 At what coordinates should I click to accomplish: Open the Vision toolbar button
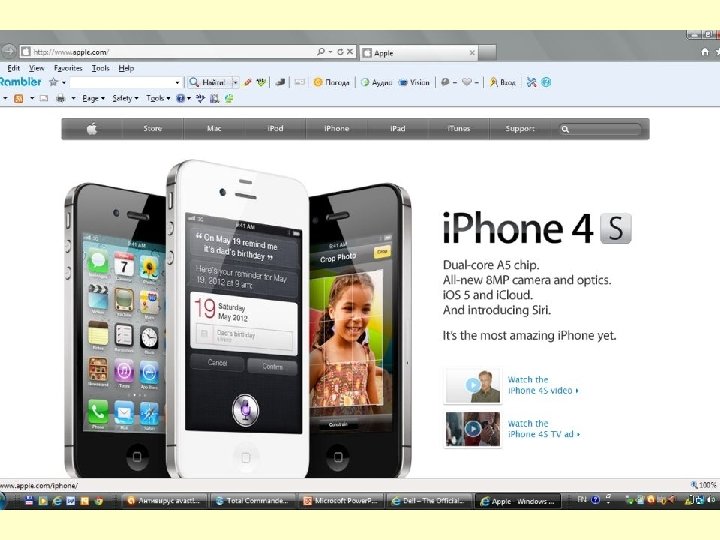coord(414,82)
